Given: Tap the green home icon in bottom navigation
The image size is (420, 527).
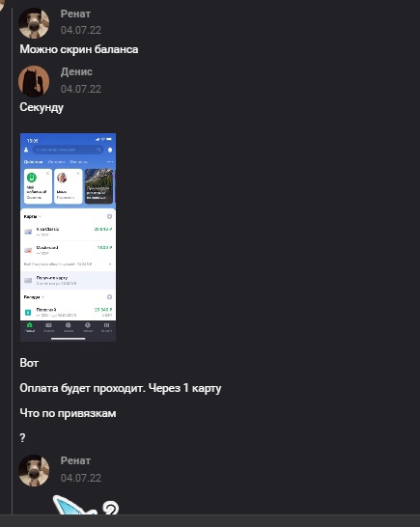Looking at the screenshot, I should pos(30,325).
